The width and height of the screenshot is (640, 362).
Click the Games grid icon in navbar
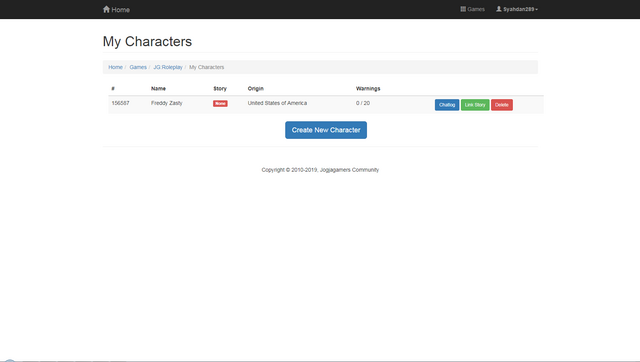(463, 9)
